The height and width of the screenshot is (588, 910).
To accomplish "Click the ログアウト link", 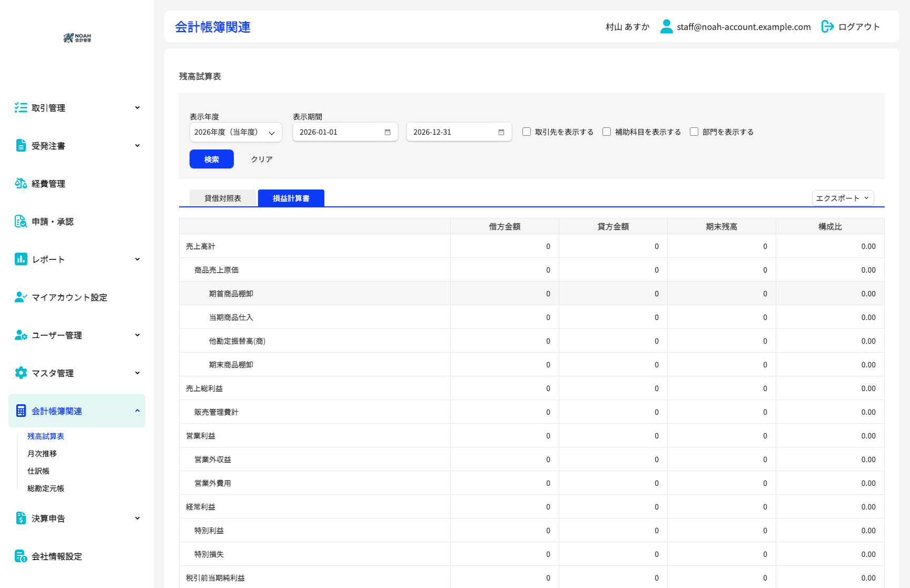I will click(859, 27).
